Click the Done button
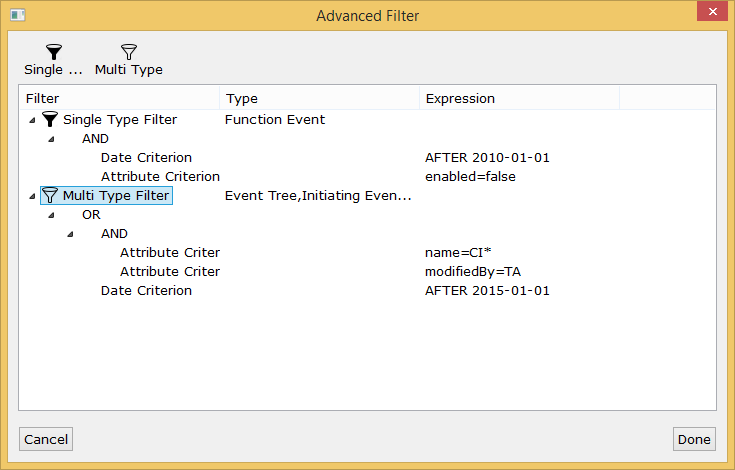 (x=694, y=439)
